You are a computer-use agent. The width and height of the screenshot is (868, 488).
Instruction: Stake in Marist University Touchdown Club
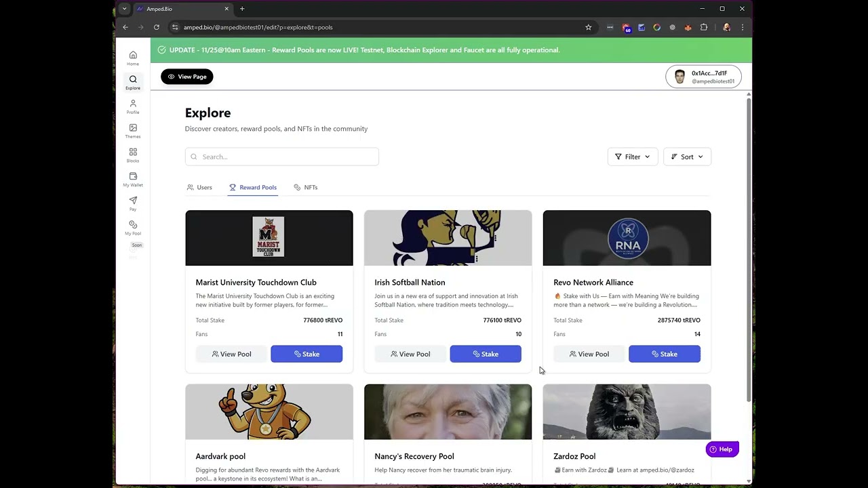coord(307,354)
